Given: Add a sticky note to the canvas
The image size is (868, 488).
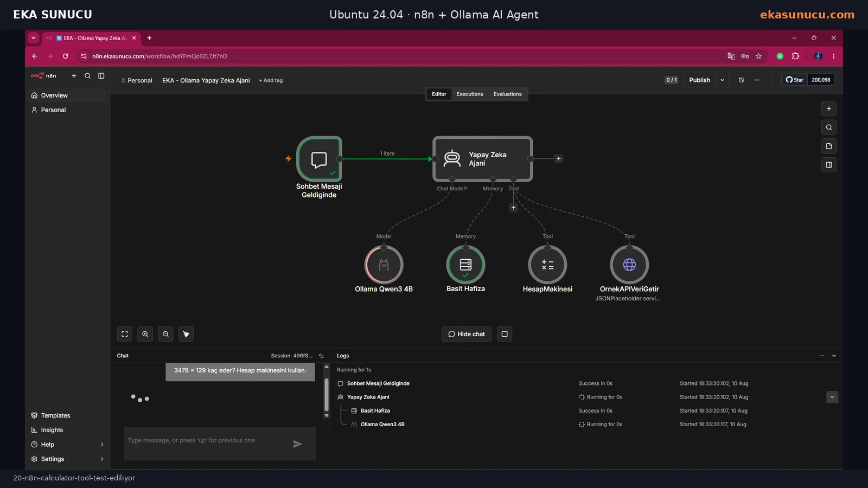Looking at the screenshot, I should (829, 146).
